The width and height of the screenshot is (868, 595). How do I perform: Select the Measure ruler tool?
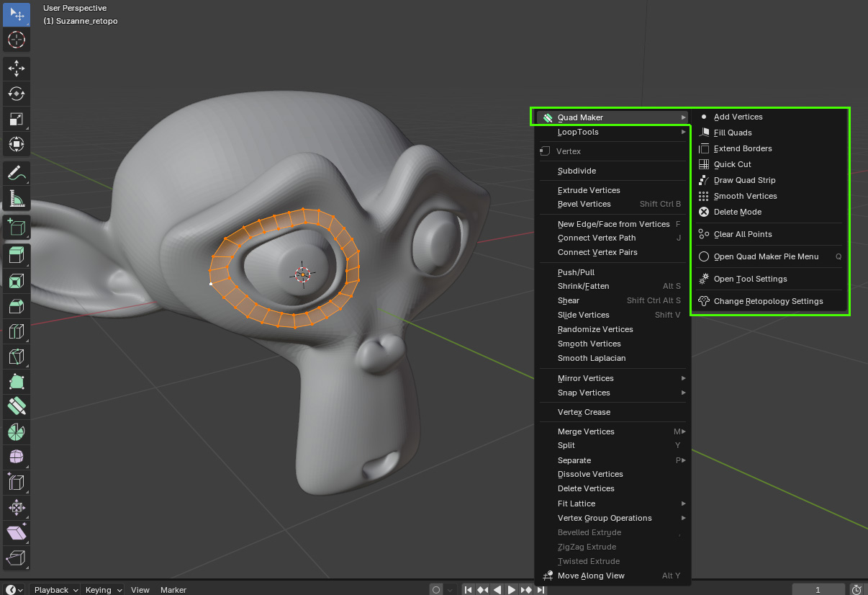(17, 198)
